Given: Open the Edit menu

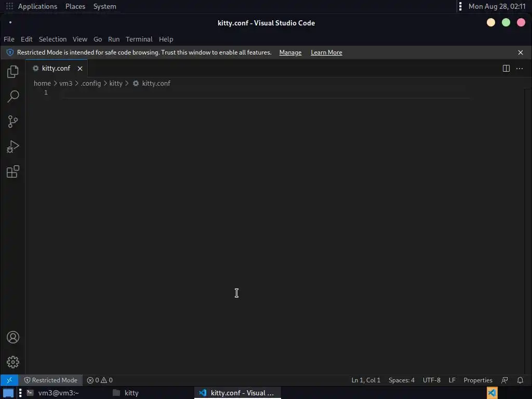Looking at the screenshot, I should tap(26, 39).
